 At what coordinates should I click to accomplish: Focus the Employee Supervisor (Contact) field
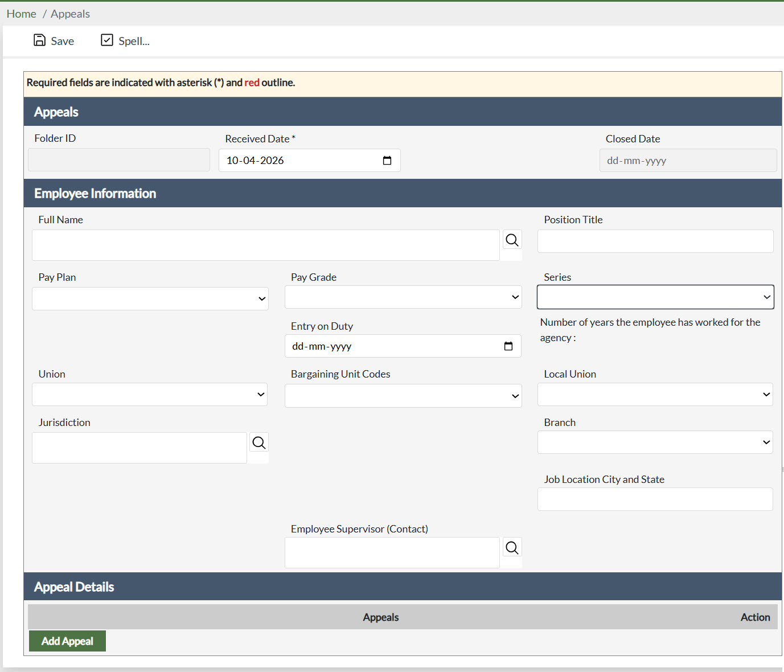(x=392, y=552)
